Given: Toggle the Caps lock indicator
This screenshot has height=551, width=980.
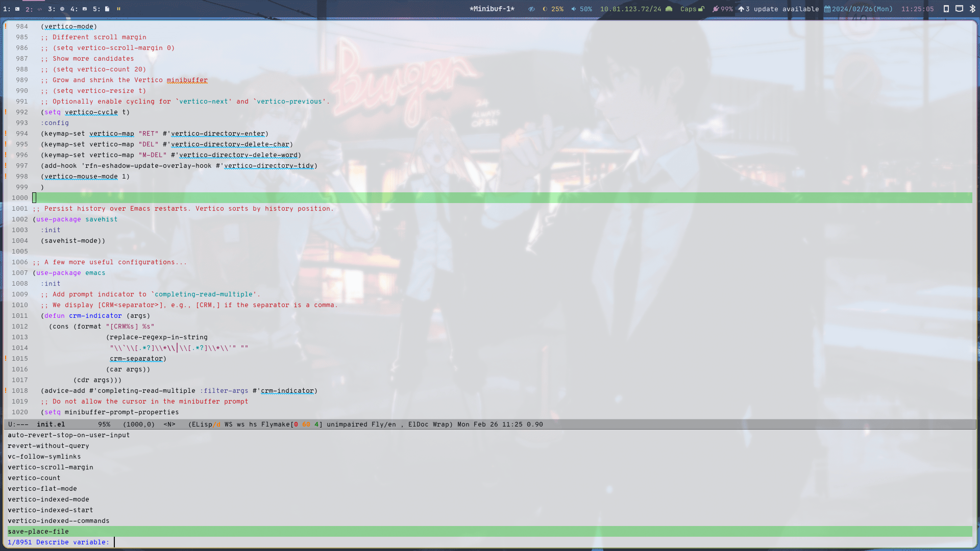Looking at the screenshot, I should (692, 9).
